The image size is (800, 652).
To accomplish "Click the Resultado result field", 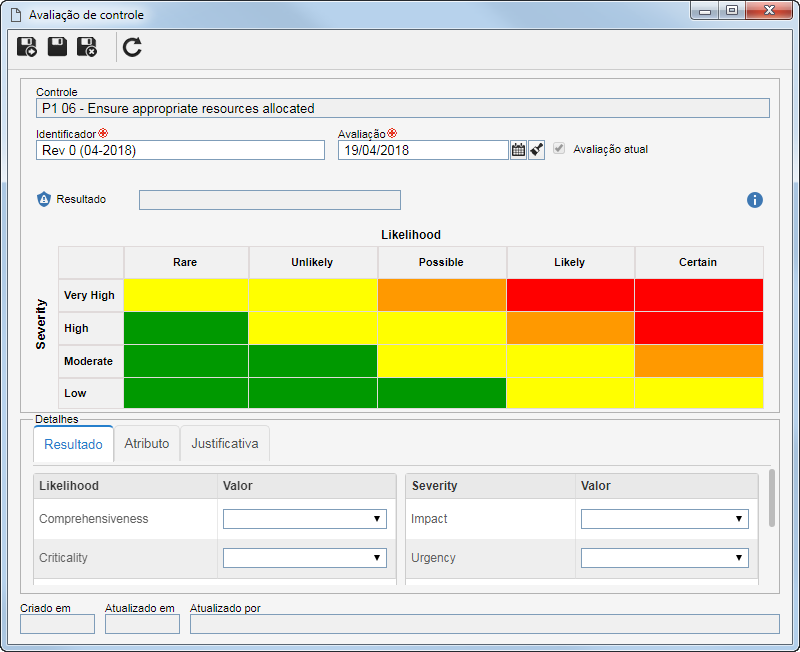I will (x=270, y=200).
